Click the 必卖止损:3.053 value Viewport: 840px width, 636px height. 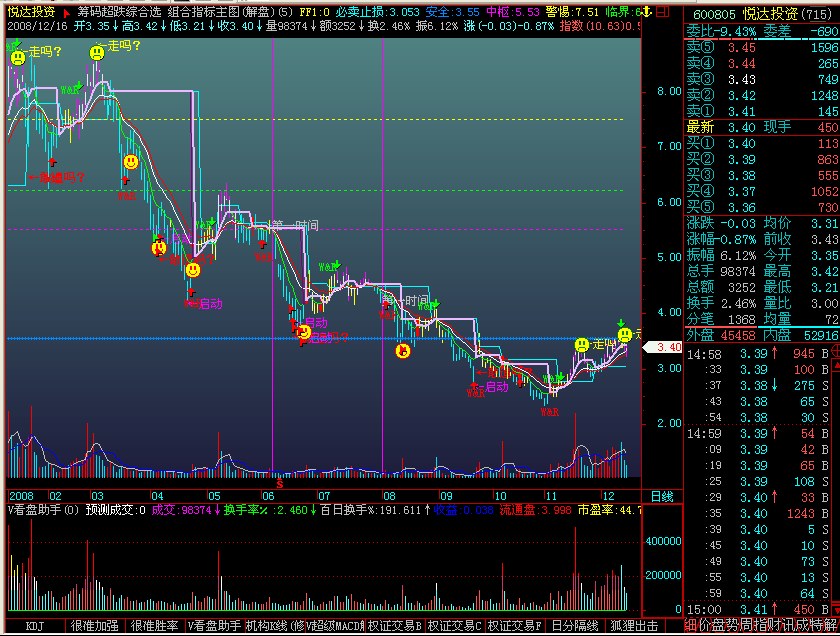coord(377,12)
